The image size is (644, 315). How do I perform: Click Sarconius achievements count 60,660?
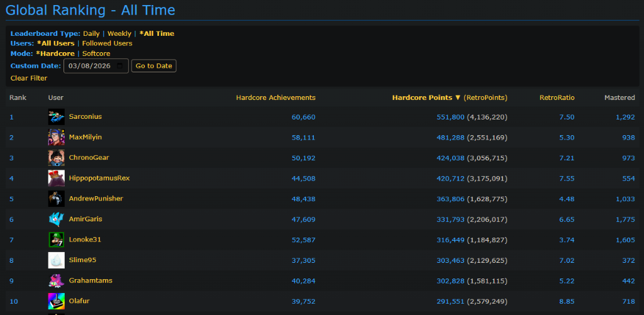click(304, 117)
